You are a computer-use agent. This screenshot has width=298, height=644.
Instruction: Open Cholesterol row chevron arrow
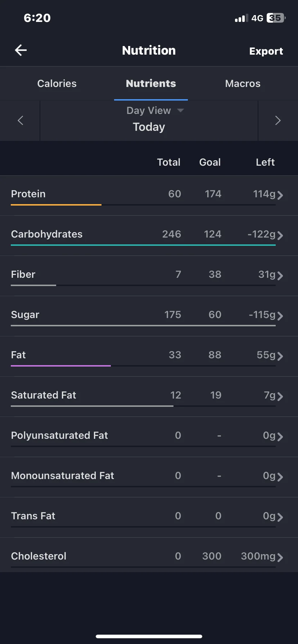coord(280,557)
